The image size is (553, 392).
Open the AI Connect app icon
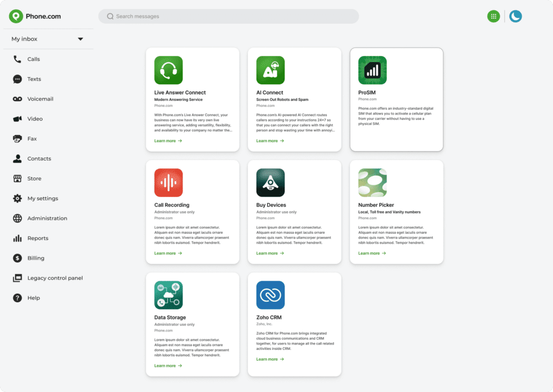coord(270,70)
